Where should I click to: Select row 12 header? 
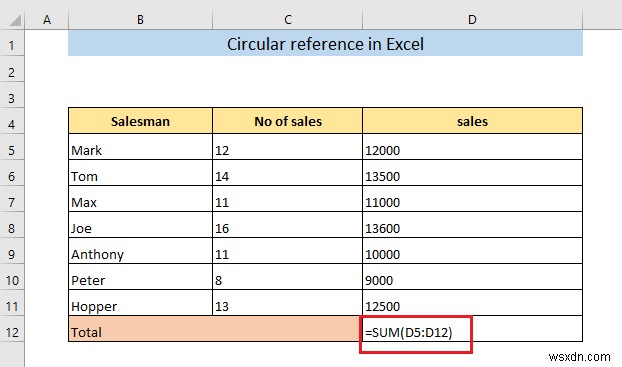[12, 329]
